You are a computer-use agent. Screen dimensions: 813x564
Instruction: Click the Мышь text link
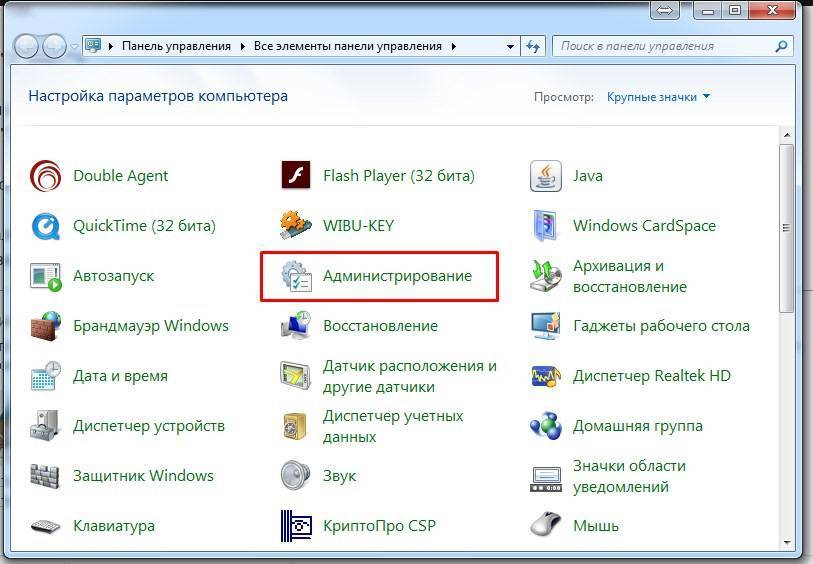pyautogui.click(x=596, y=526)
